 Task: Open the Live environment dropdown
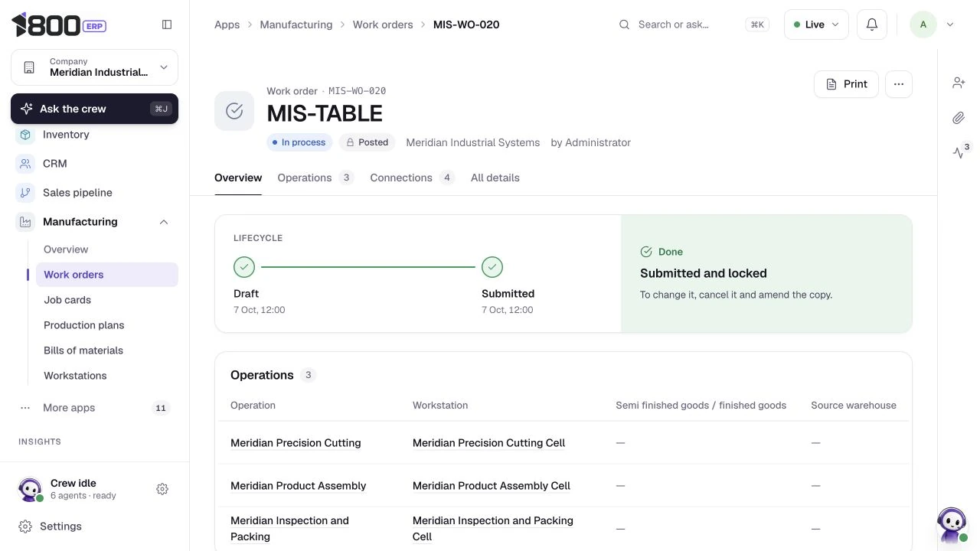[x=816, y=24]
